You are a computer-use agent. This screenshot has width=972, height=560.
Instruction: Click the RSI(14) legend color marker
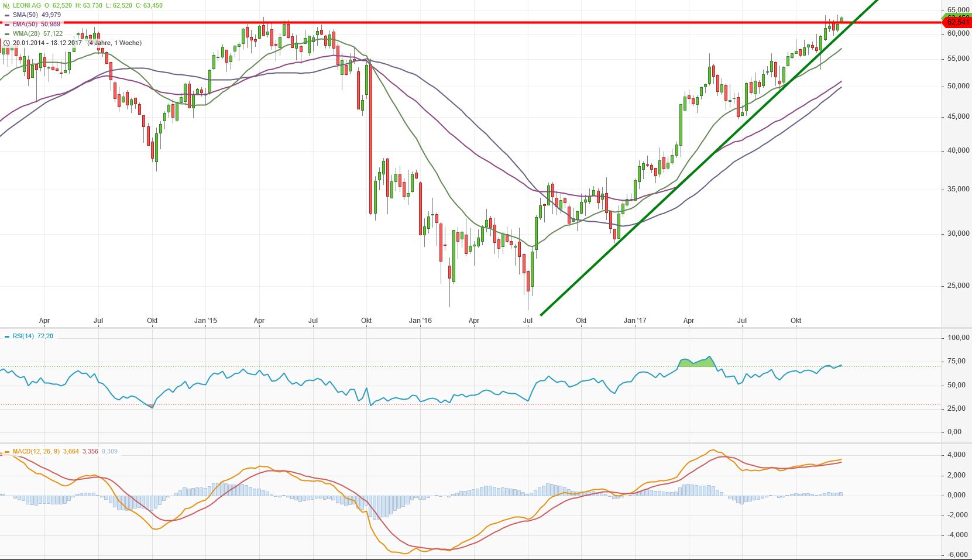pyautogui.click(x=6, y=336)
